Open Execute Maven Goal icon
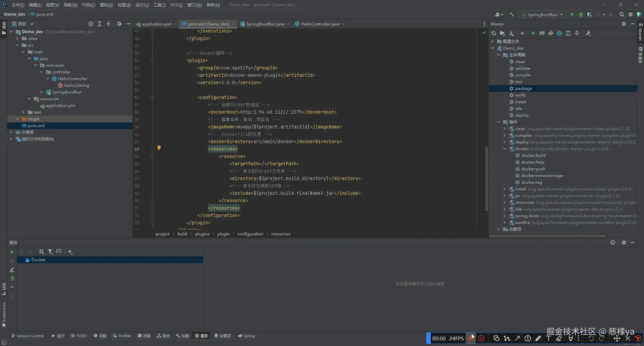The height and width of the screenshot is (346, 644). tap(542, 33)
